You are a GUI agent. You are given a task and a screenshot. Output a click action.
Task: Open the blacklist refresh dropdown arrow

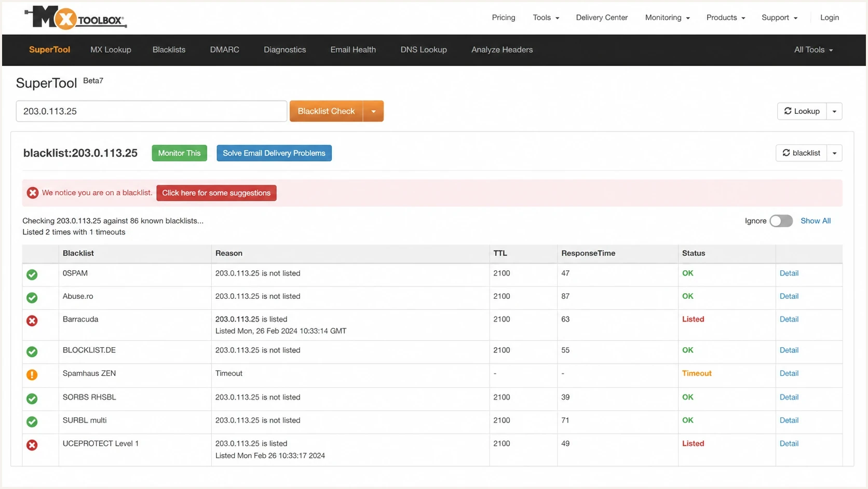coord(834,153)
